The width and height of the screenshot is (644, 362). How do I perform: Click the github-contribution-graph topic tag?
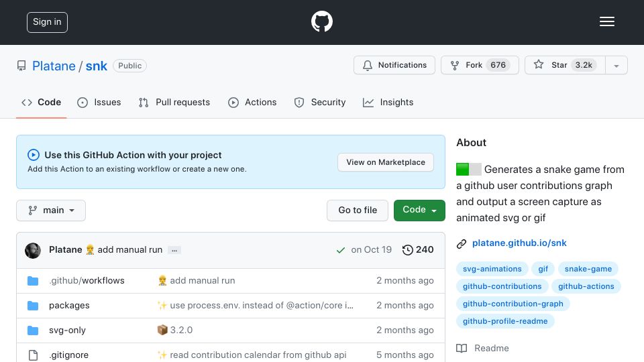[513, 304]
